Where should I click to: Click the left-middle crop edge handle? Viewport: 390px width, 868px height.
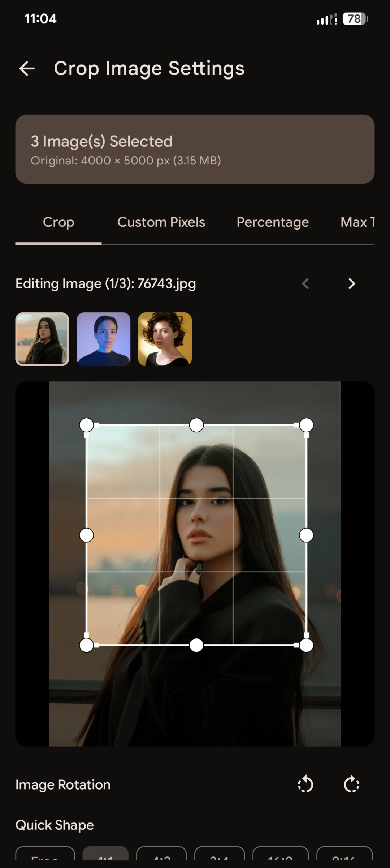tap(86, 535)
